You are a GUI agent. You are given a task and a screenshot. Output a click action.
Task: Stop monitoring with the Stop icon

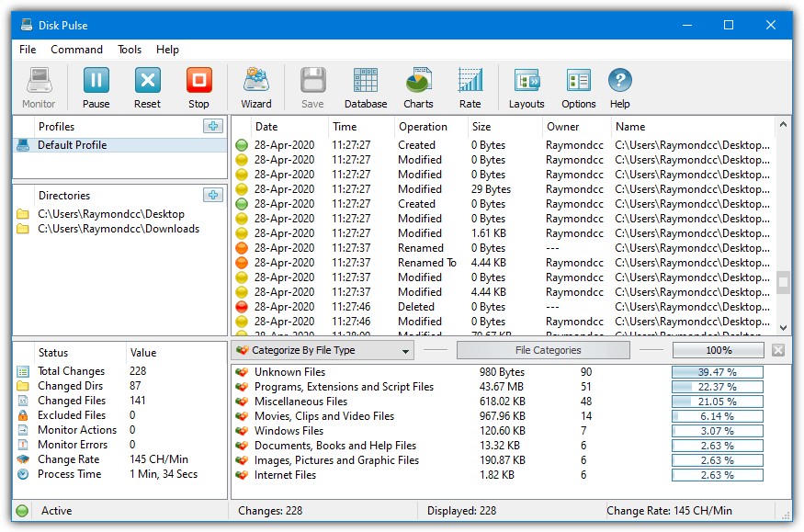199,81
